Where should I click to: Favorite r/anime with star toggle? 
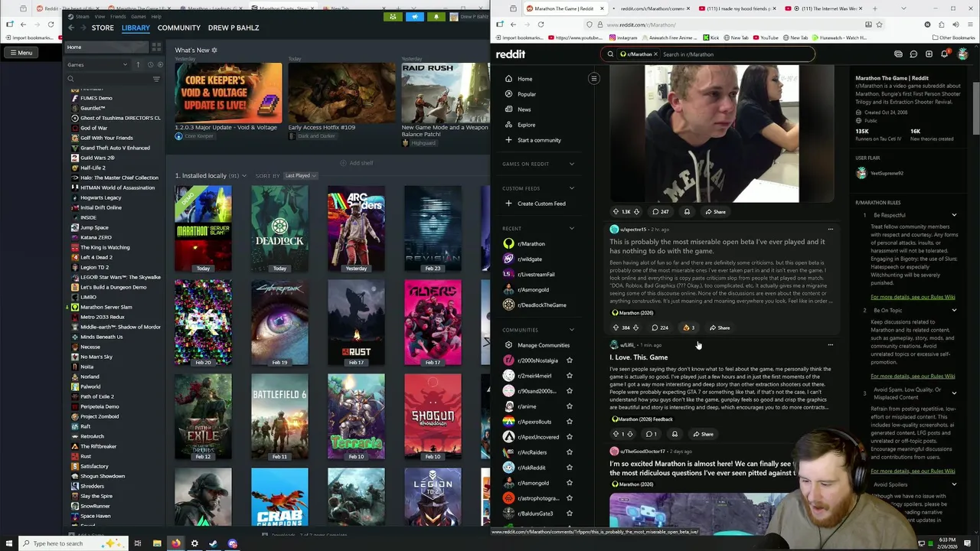click(x=569, y=406)
